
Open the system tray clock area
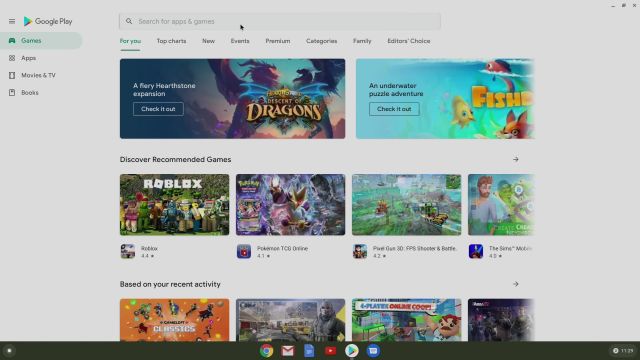623,351
